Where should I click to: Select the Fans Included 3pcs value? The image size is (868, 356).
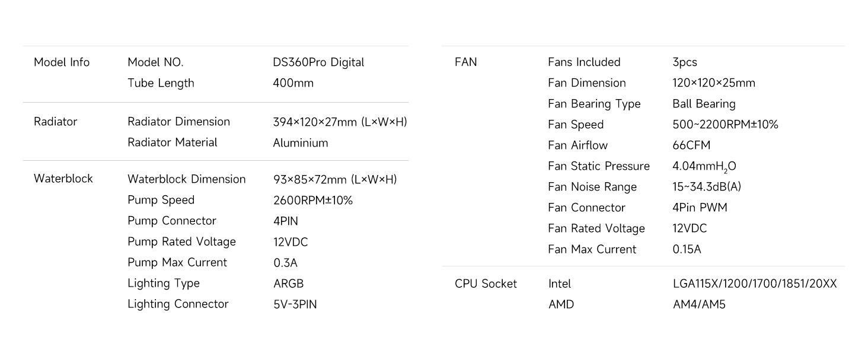pyautogui.click(x=685, y=62)
